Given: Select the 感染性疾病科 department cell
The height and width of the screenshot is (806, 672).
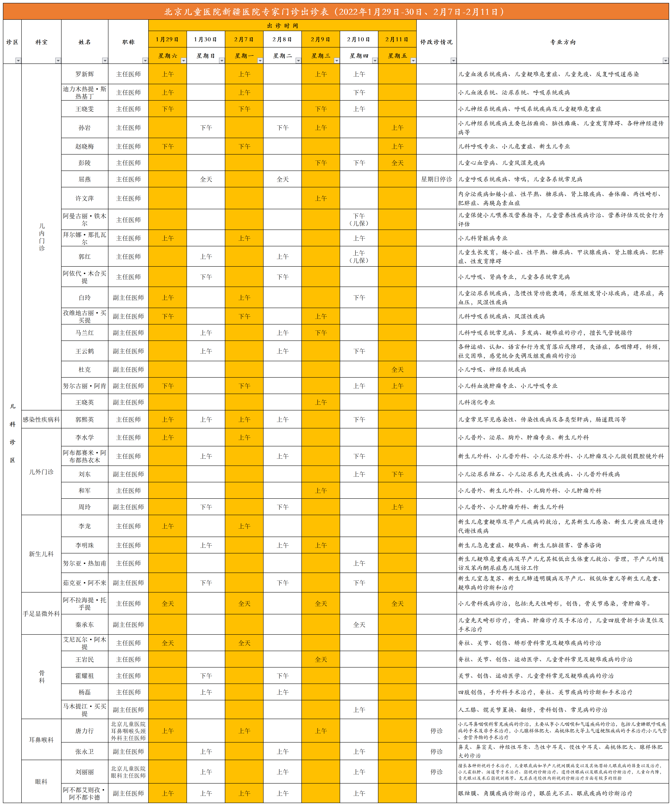Looking at the screenshot, I should (x=41, y=419).
